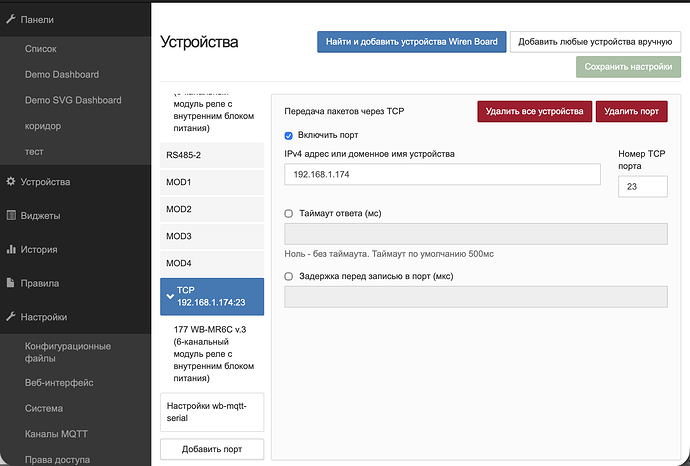Collapse the TCP 192.168.1.174:23 port chevron
Image resolution: width=690 pixels, height=466 pixels.
pyautogui.click(x=170, y=296)
